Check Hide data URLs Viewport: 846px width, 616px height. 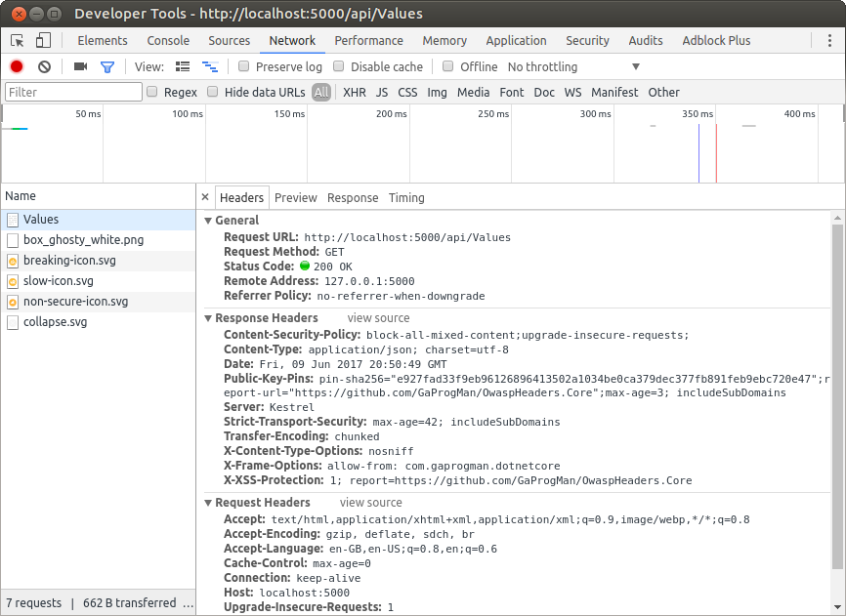(213, 92)
